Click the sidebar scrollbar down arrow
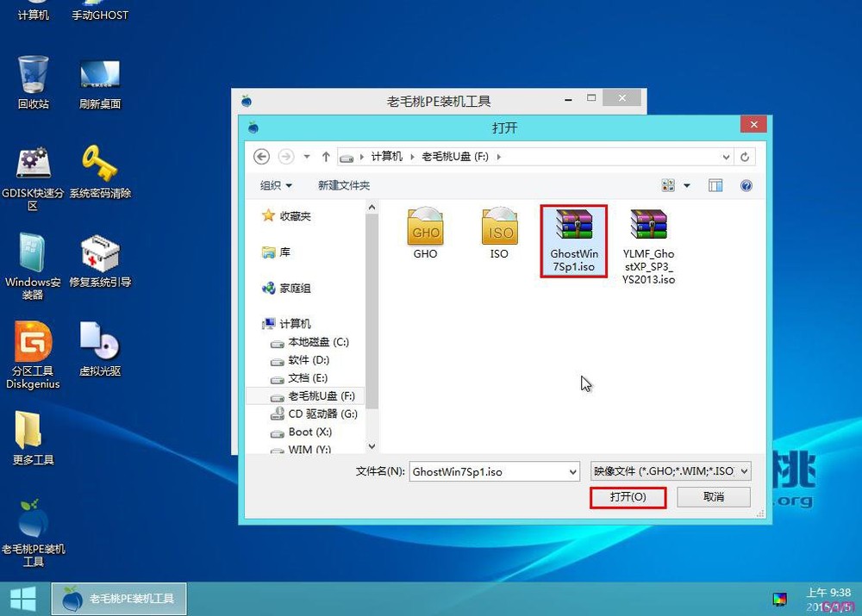 click(x=372, y=446)
